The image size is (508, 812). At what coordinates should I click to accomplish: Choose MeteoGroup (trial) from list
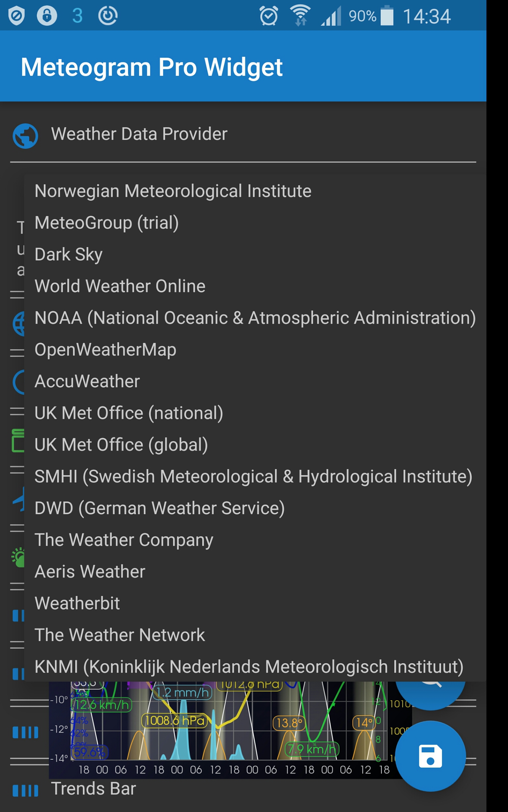tap(106, 223)
